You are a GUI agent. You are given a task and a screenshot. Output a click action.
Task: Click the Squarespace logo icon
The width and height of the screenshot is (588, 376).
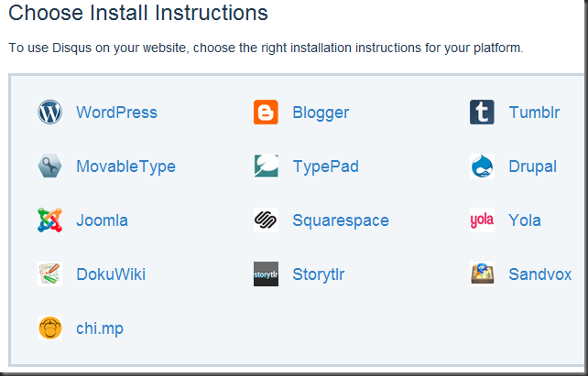266,220
